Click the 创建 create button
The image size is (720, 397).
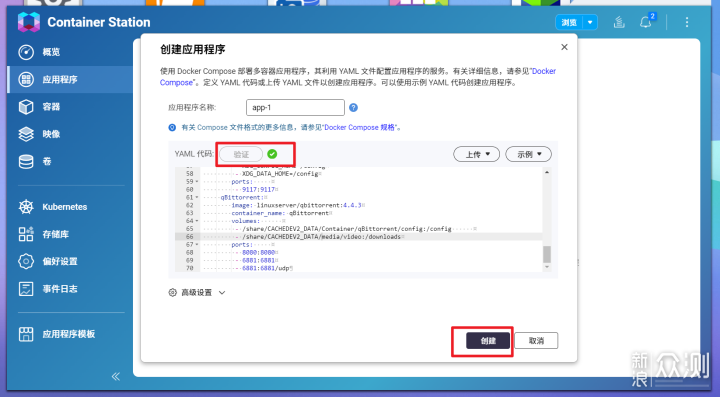[x=488, y=341]
